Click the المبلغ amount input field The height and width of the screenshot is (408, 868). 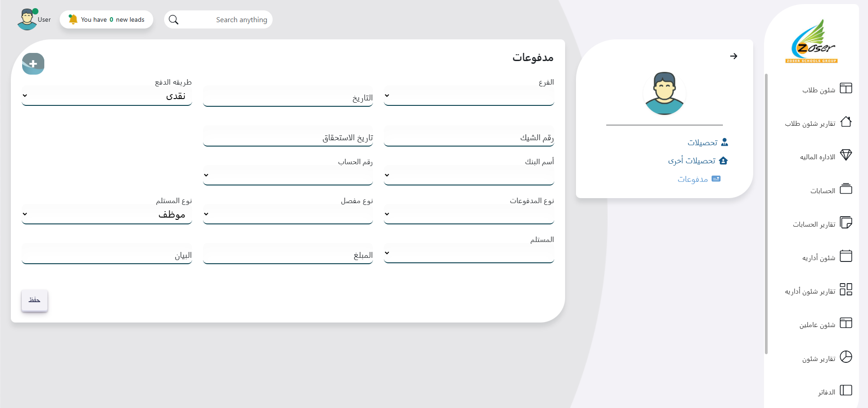[x=288, y=255]
